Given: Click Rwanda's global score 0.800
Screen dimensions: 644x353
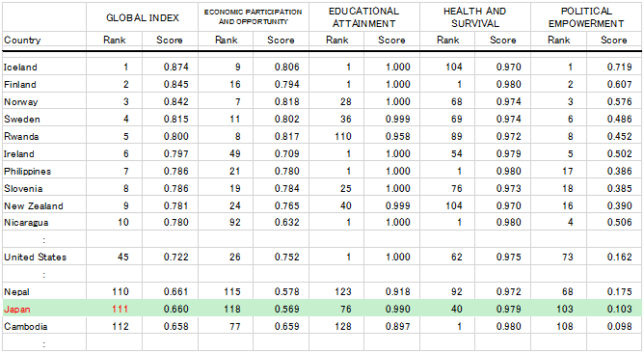Looking at the screenshot, I should (x=175, y=136).
